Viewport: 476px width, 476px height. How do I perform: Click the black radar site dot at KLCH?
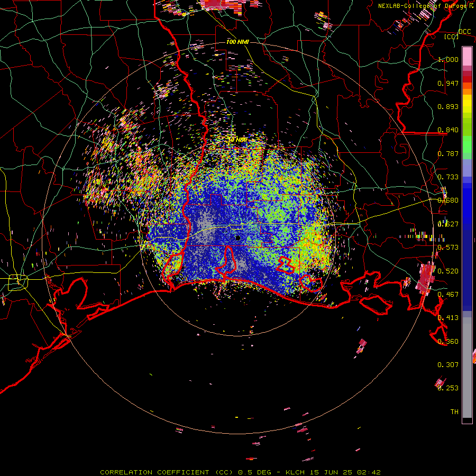(238, 237)
